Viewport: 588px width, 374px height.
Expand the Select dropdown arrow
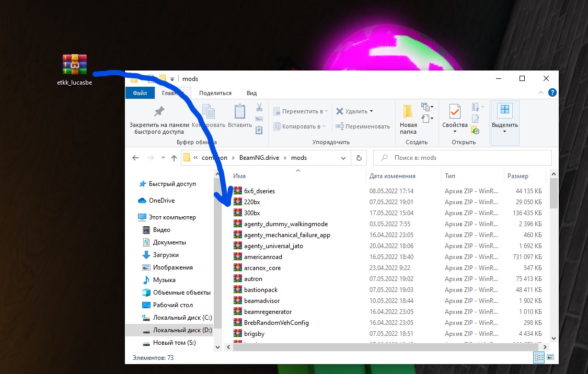click(504, 132)
